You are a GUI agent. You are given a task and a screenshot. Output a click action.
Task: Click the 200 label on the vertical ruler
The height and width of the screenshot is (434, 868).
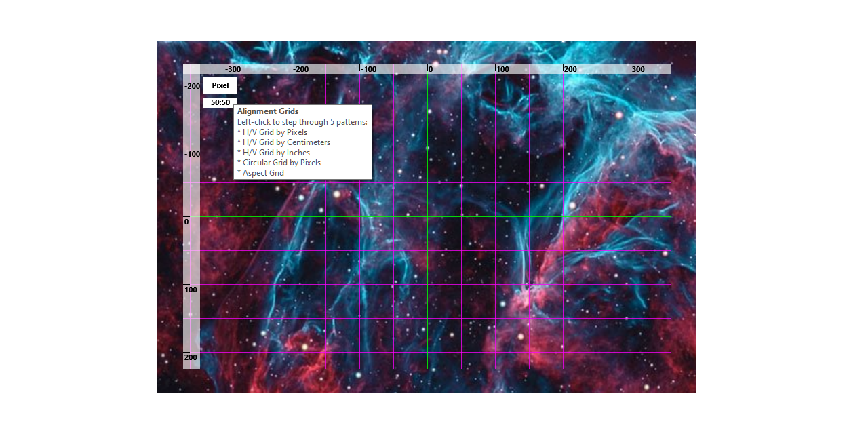coord(191,356)
